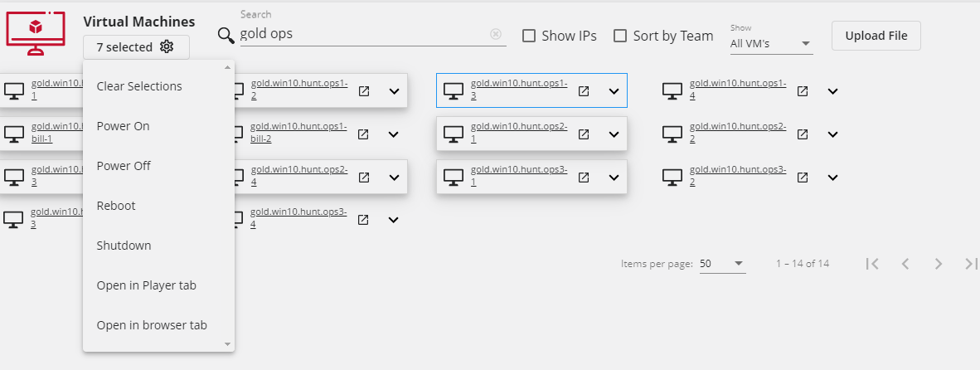This screenshot has width=980, height=370.
Task: Expand options for gold.win10.hunt.ops3-2
Action: (x=833, y=177)
